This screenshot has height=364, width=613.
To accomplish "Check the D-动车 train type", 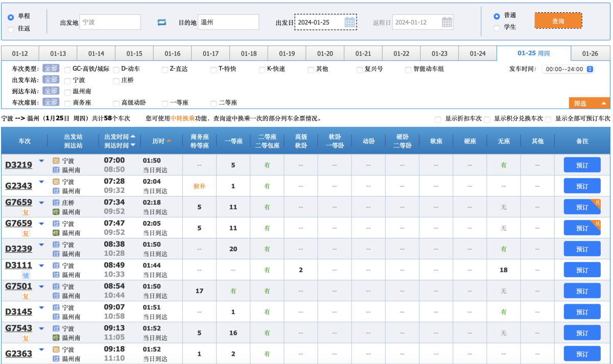I will [116, 69].
